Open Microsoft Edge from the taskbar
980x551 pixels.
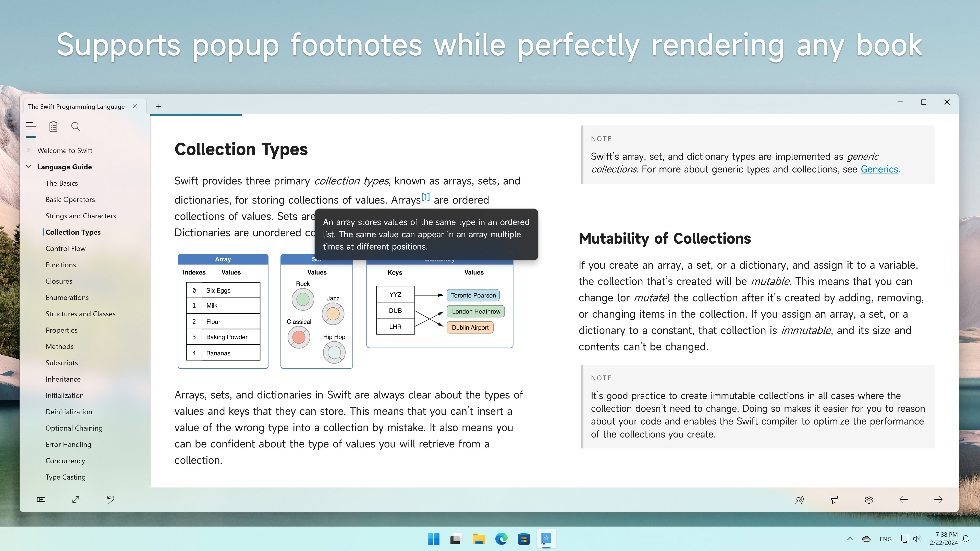pos(501,539)
